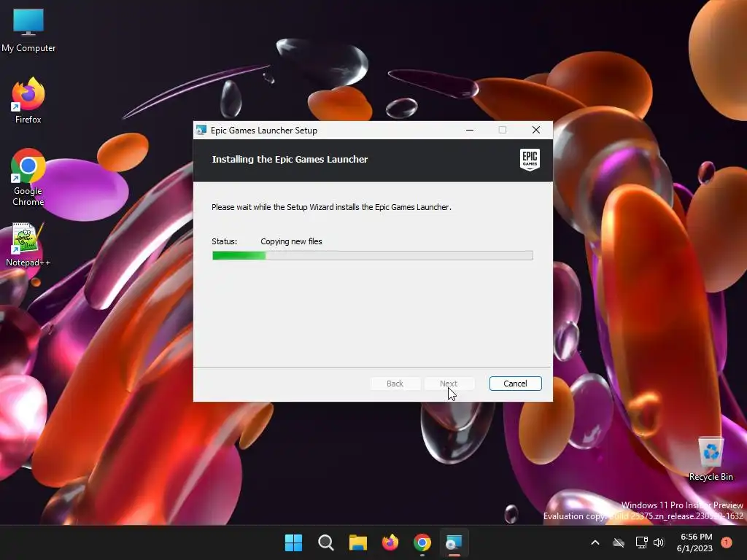Select the Recycle Bin desktop icon

[x=711, y=459]
